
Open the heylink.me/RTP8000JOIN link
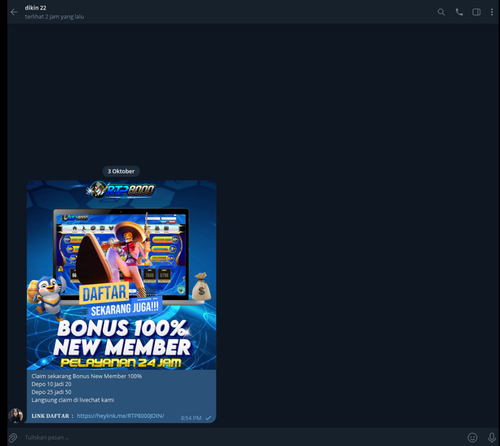point(120,416)
